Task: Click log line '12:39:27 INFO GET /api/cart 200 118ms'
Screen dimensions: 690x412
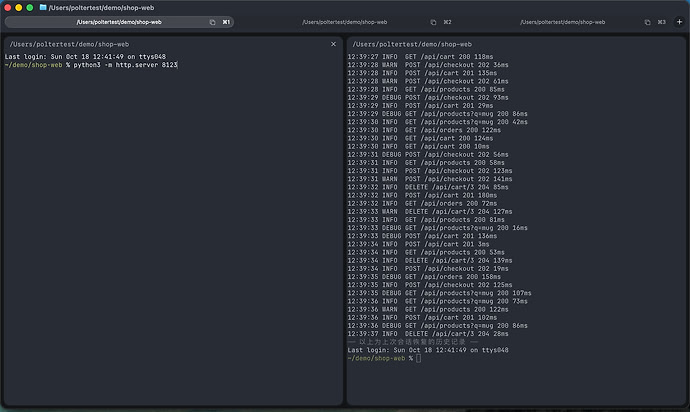Action: coord(420,56)
